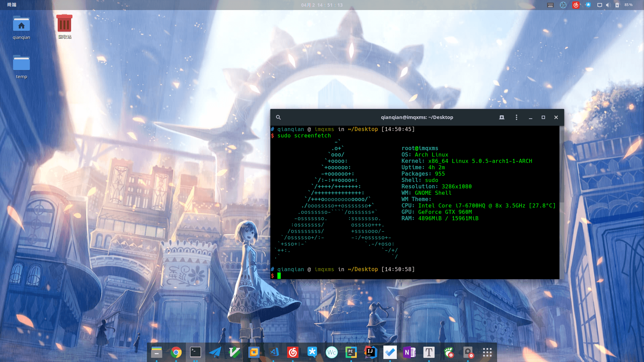Click the terminal cursor at the prompt

point(279,276)
